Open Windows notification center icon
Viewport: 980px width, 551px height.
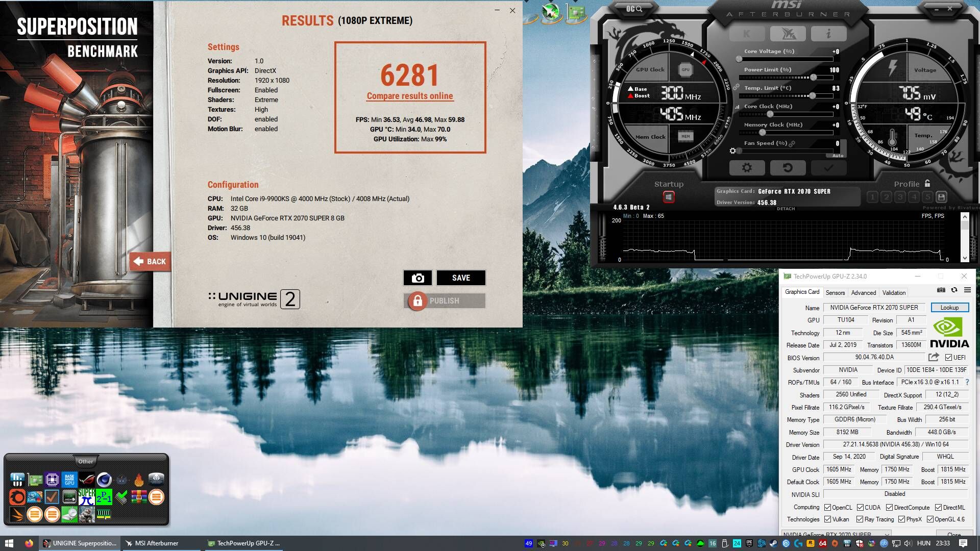pyautogui.click(x=963, y=543)
